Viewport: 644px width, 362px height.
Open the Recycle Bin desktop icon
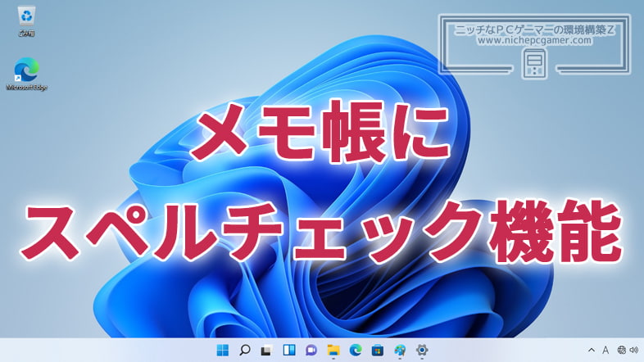[x=27, y=21]
